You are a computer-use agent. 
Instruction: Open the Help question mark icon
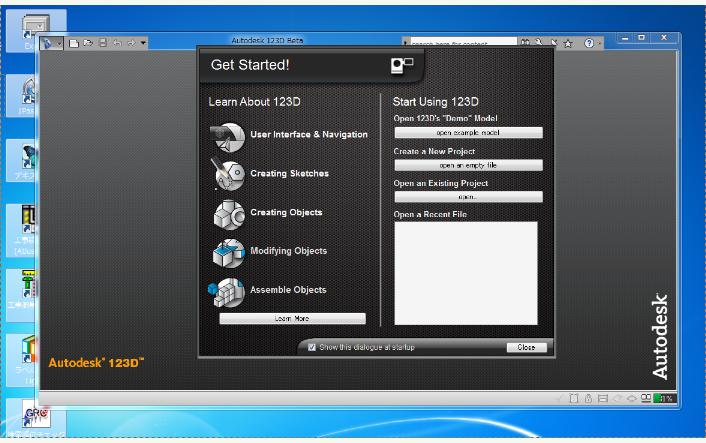click(588, 43)
